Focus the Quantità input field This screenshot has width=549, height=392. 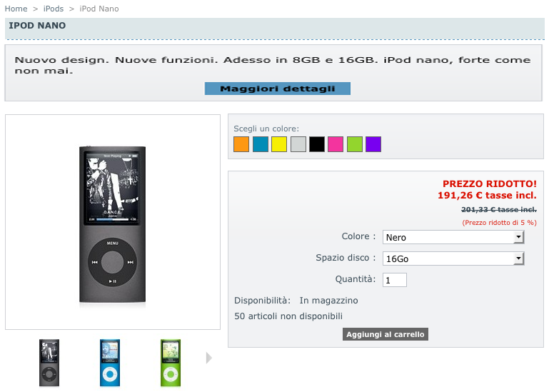tap(395, 280)
